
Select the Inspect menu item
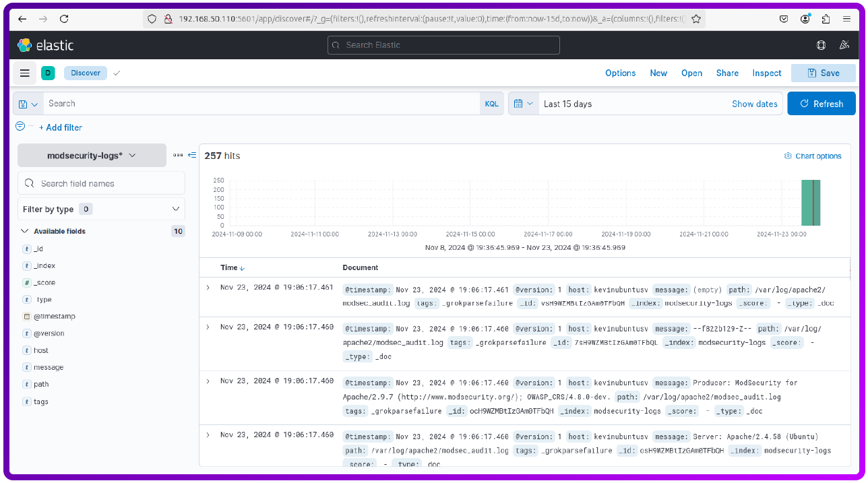point(766,73)
